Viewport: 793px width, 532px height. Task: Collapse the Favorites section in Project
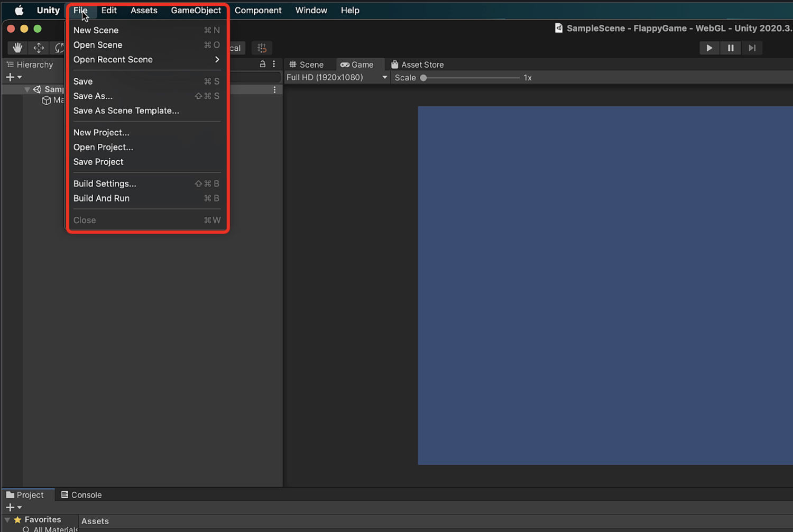click(x=7, y=520)
